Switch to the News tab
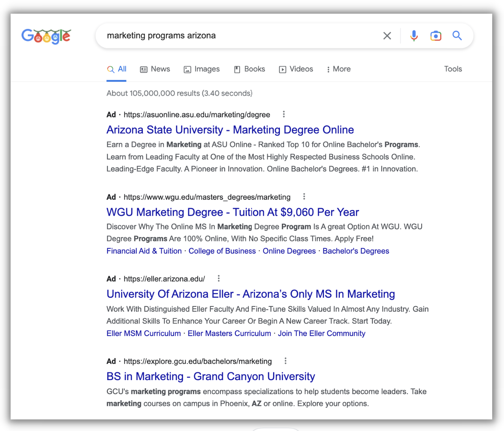 tap(155, 69)
